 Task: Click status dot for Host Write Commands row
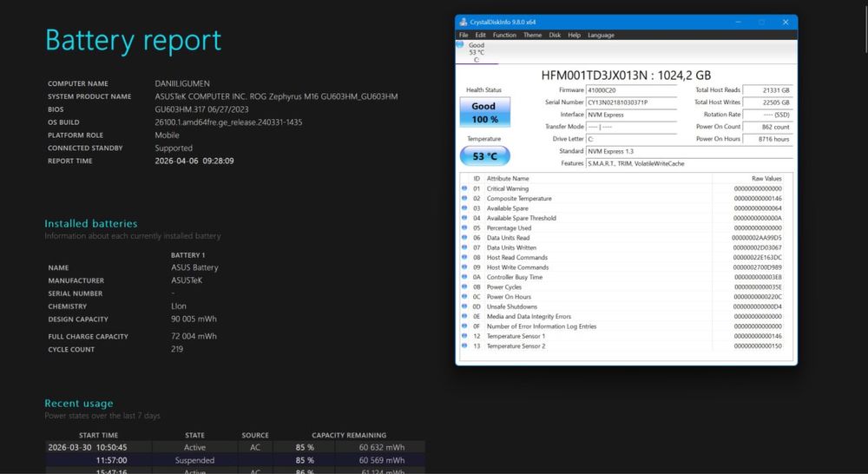464,267
